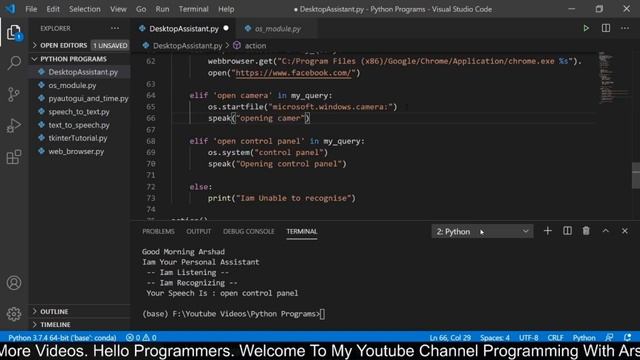Split the editor to the right
Screen dimensions: 640x360
[x=606, y=28]
